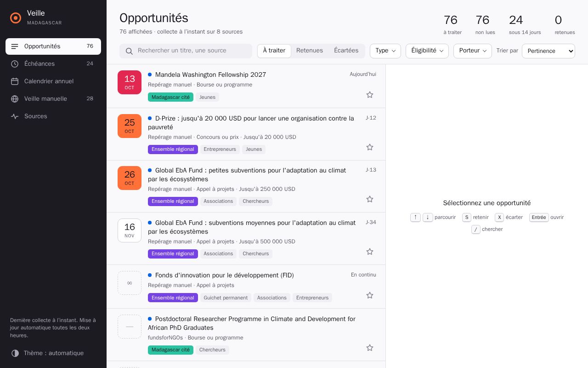Viewport: 588px width, 368px height.
Task: Focus the Rechercher un titre search field
Action: pos(186,51)
